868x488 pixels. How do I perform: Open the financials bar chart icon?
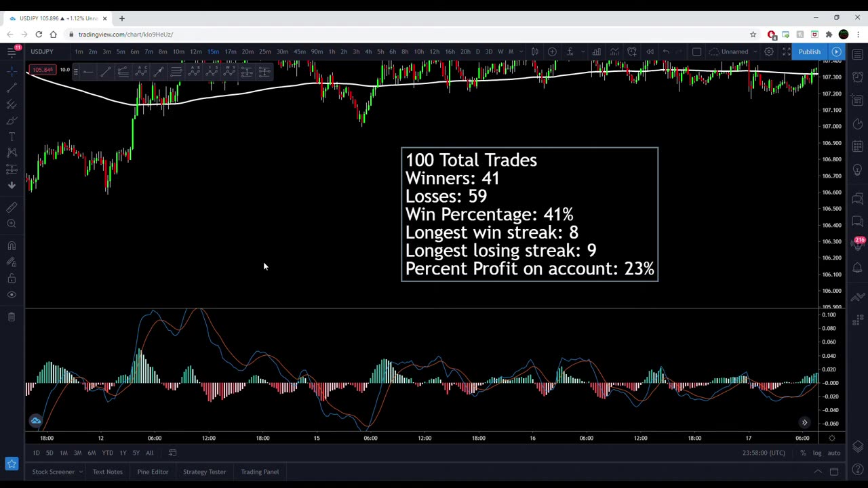596,52
